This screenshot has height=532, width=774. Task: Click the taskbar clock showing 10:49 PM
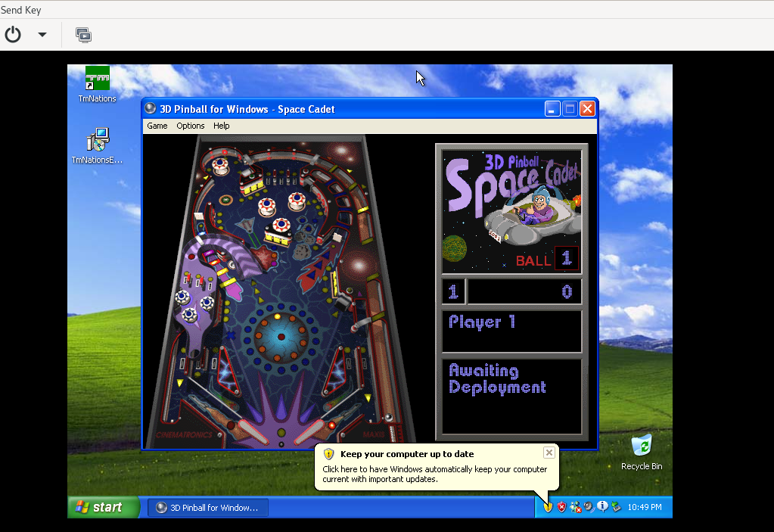tap(645, 507)
